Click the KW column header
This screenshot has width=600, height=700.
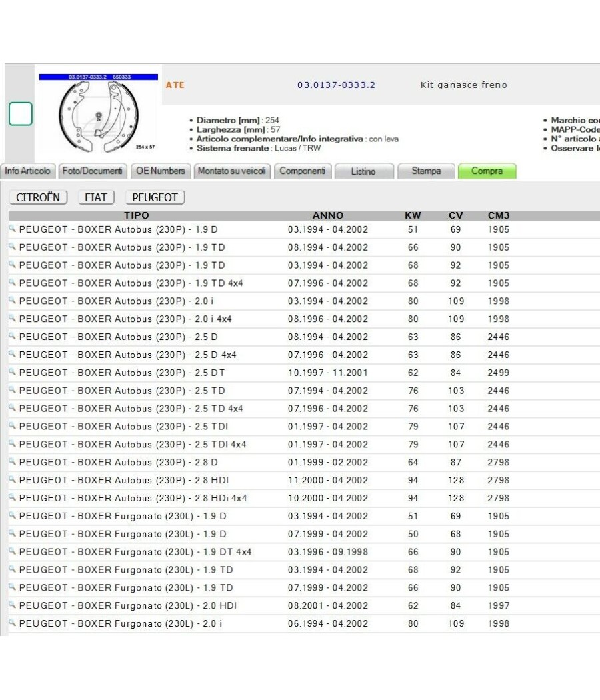pyautogui.click(x=413, y=215)
